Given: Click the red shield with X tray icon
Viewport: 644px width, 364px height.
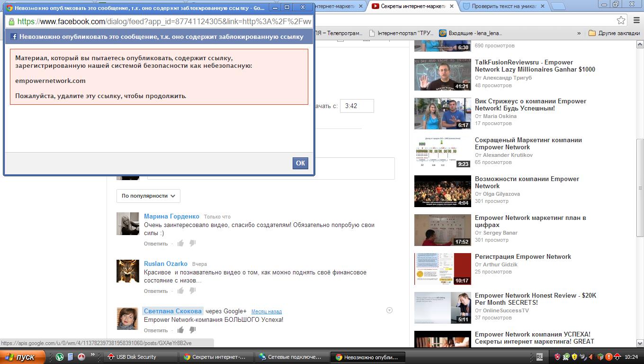Looking at the screenshot, I should [x=557, y=357].
